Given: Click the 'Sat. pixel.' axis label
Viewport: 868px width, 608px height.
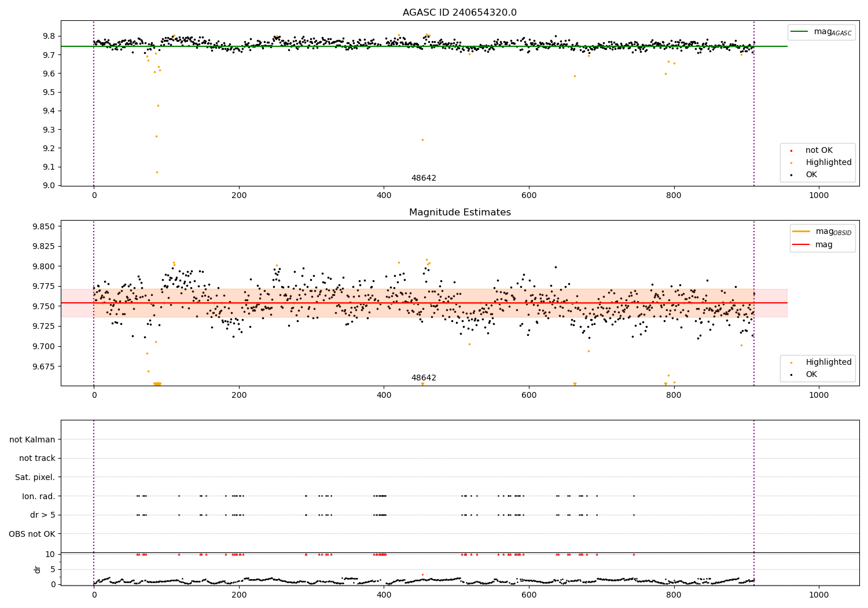Looking at the screenshot, I should [x=35, y=478].
